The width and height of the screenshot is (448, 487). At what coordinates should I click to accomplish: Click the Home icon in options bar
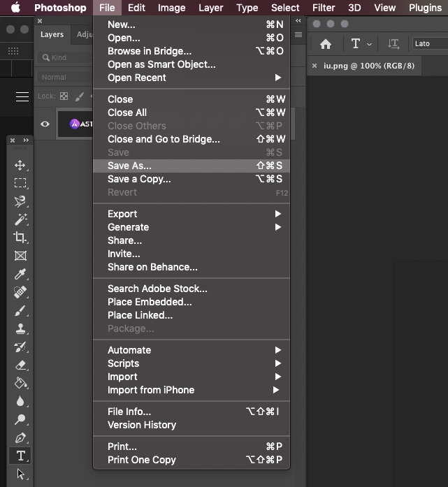(326, 44)
